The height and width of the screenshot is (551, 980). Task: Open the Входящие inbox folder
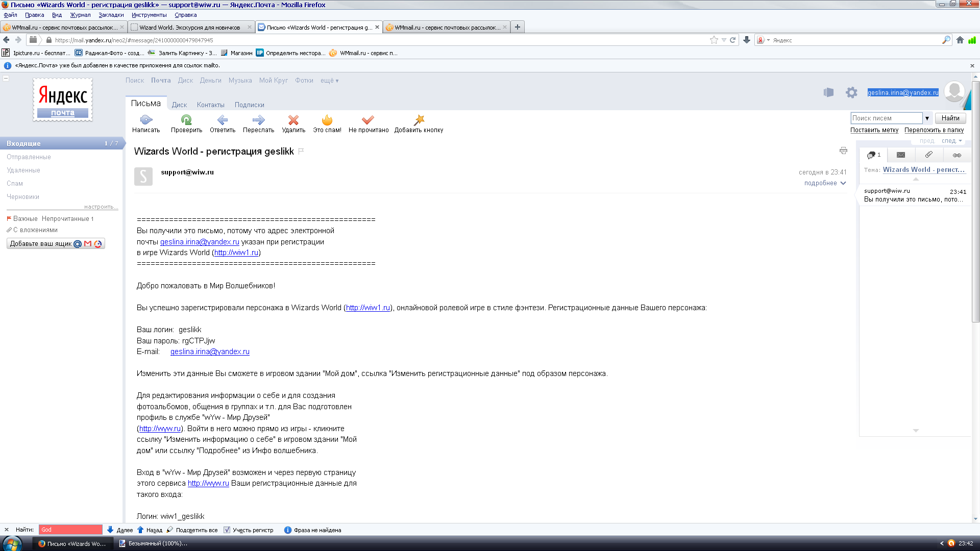click(61, 143)
